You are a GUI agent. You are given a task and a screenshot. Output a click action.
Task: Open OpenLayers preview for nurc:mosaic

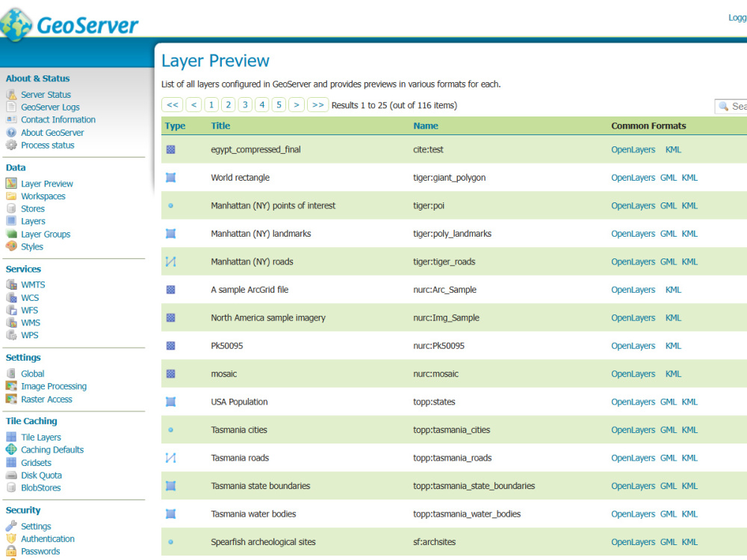633,374
